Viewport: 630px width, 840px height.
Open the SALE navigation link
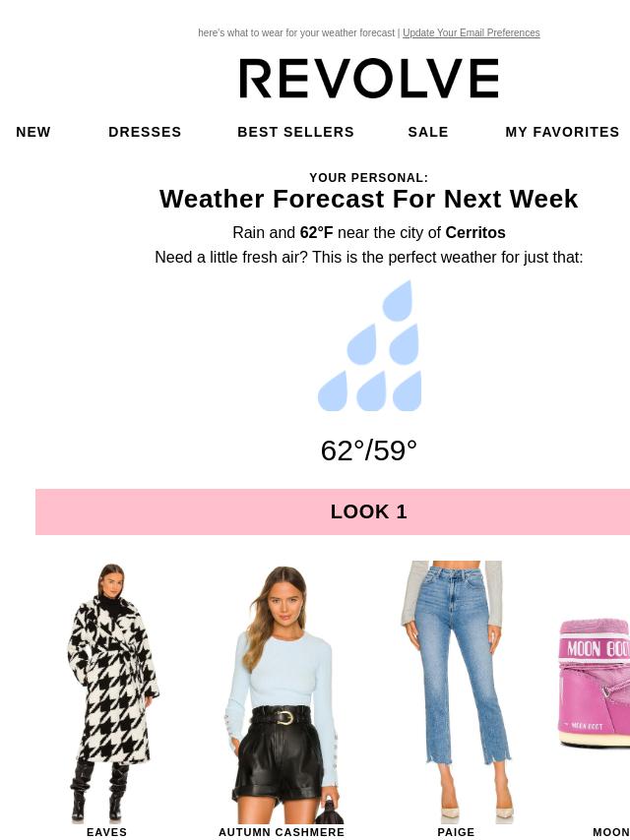click(428, 132)
